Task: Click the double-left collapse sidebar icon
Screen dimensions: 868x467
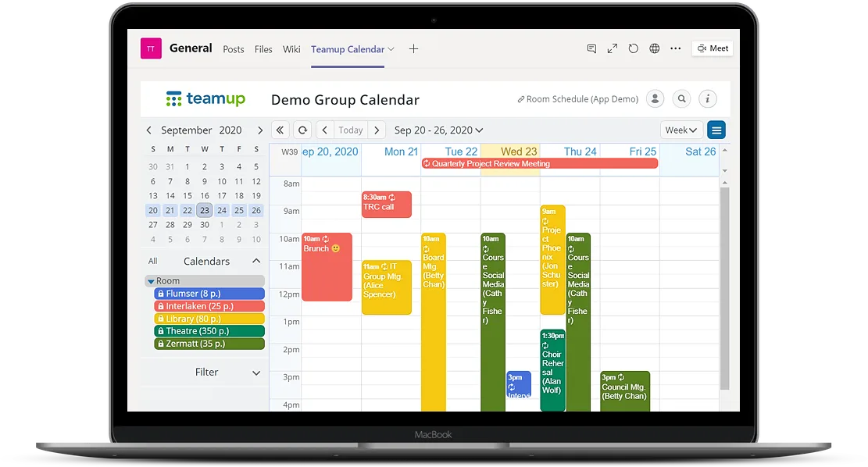Action: click(x=280, y=130)
